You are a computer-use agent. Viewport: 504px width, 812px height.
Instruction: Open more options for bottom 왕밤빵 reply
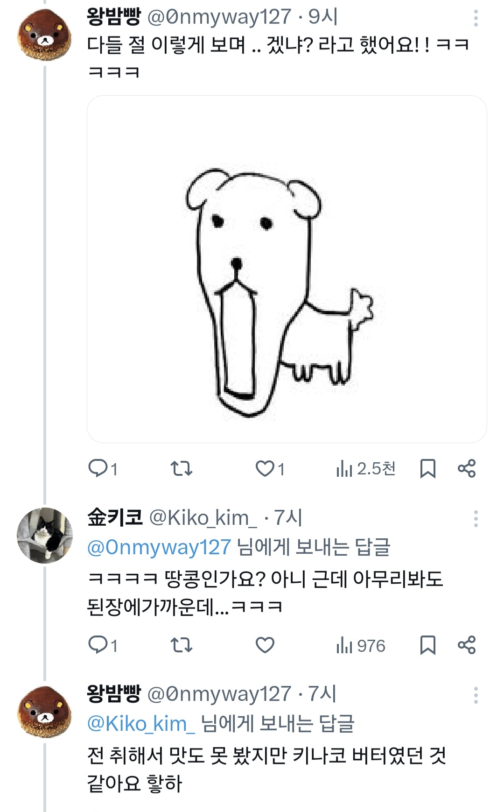coord(476,695)
